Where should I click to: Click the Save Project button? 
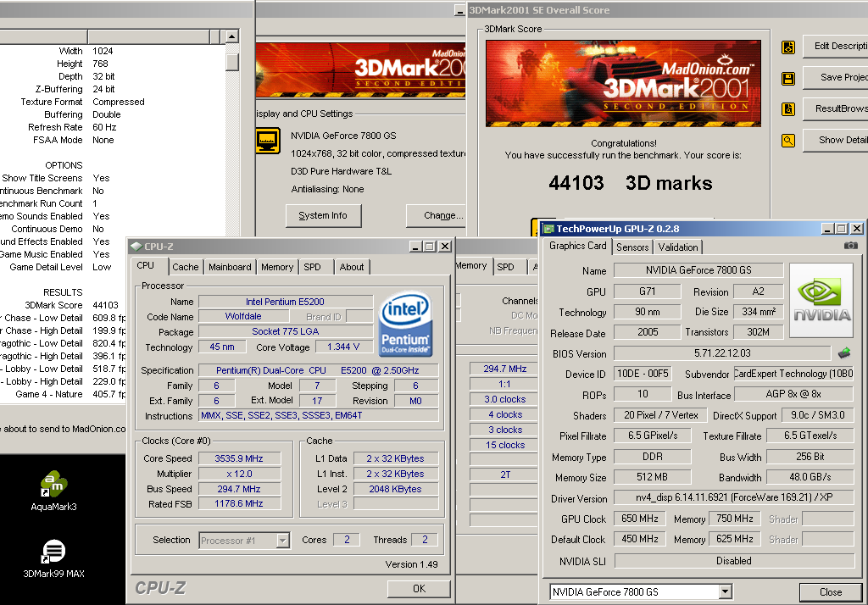tap(836, 77)
